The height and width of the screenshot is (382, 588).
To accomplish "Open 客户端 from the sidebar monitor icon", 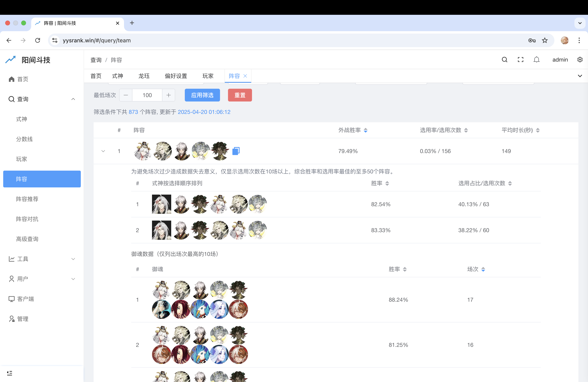I will pos(11,299).
